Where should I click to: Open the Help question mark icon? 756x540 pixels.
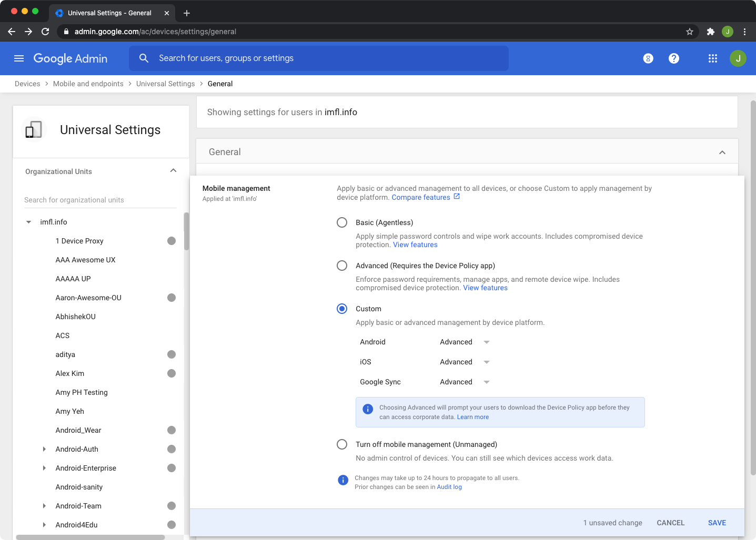coord(674,58)
